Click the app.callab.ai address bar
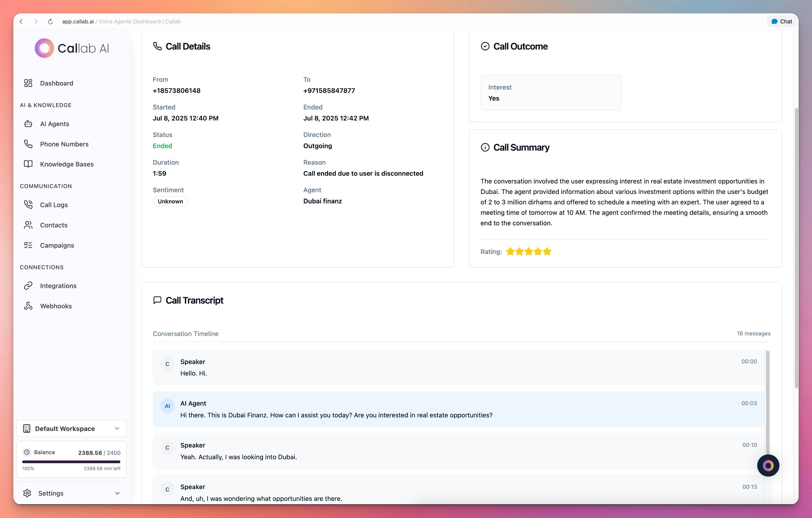 tap(121, 22)
